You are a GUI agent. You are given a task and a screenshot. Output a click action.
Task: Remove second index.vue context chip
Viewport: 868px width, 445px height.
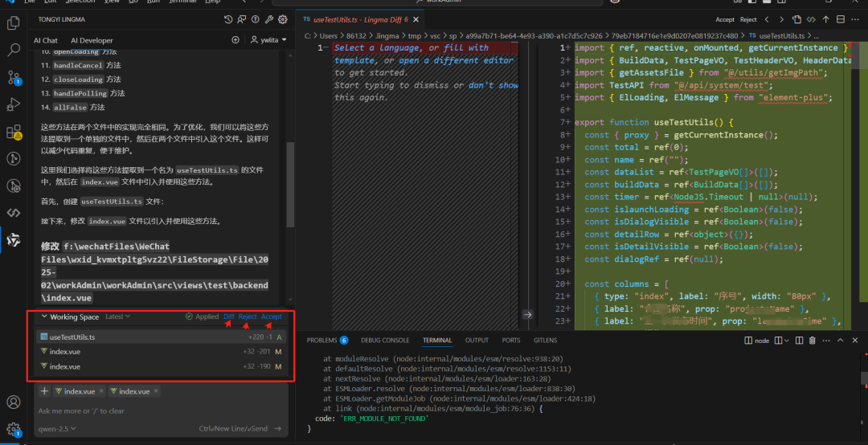pos(156,390)
